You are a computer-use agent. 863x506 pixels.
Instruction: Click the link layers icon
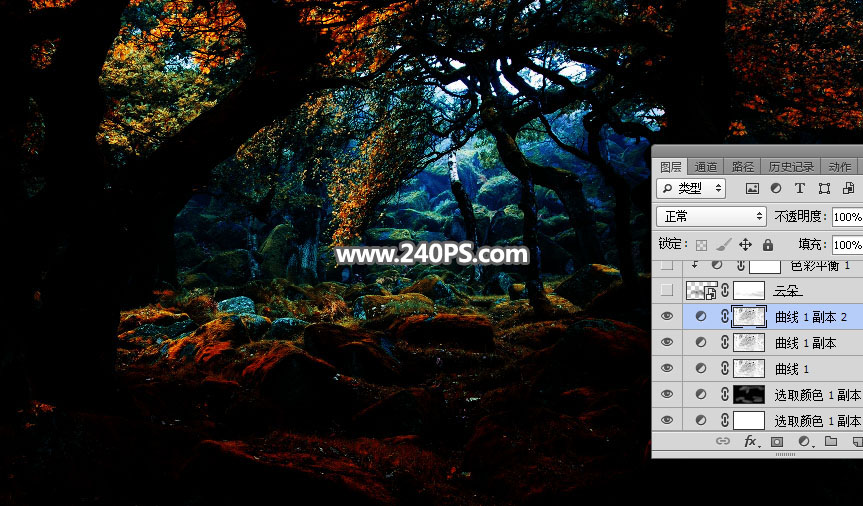(723, 441)
